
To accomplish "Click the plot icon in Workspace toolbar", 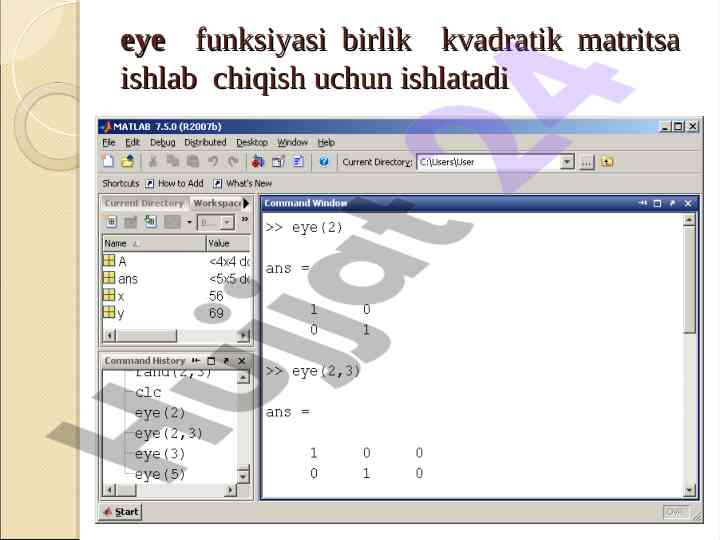I will (172, 222).
